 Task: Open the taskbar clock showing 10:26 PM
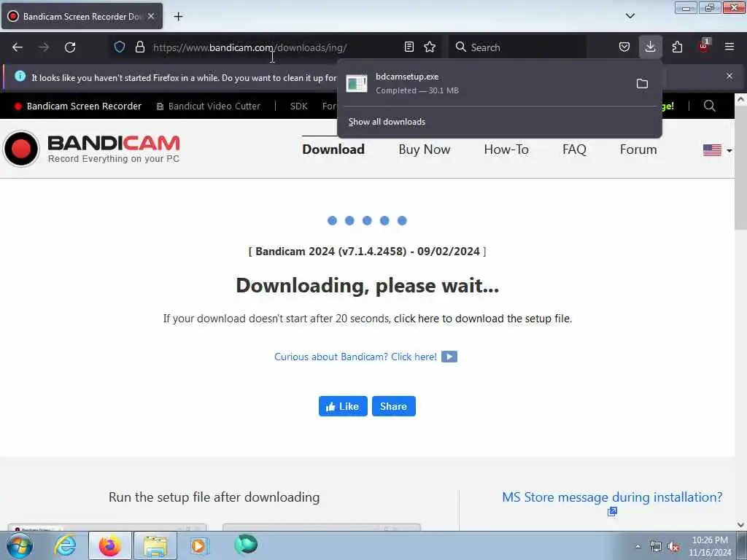710,546
